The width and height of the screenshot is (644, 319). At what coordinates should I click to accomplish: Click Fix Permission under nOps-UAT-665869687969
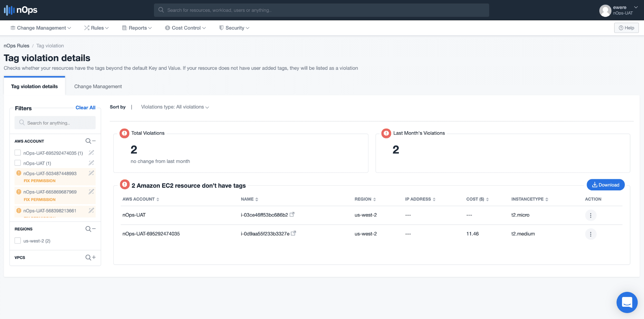pyautogui.click(x=40, y=200)
